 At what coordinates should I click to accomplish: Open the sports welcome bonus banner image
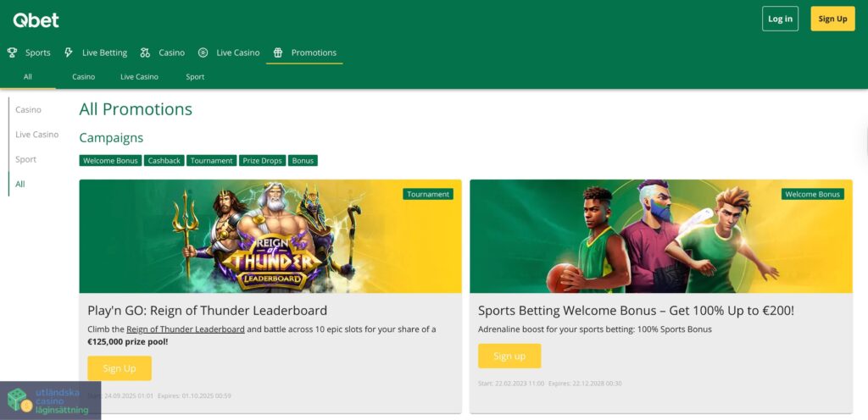pyautogui.click(x=661, y=236)
